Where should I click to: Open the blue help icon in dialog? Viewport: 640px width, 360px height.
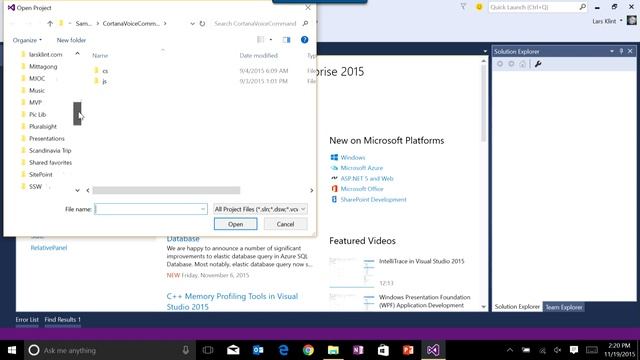click(x=304, y=40)
